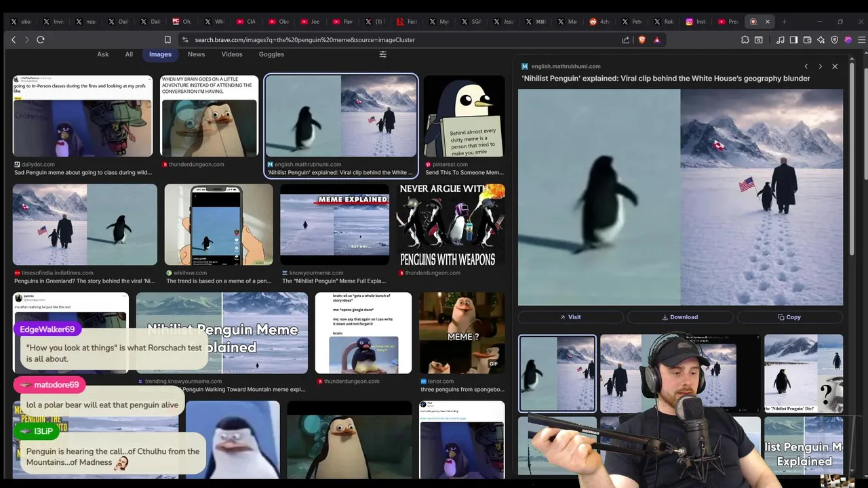Open the Extensions puzzle icon
This screenshot has width=868, height=488.
pyautogui.click(x=745, y=40)
